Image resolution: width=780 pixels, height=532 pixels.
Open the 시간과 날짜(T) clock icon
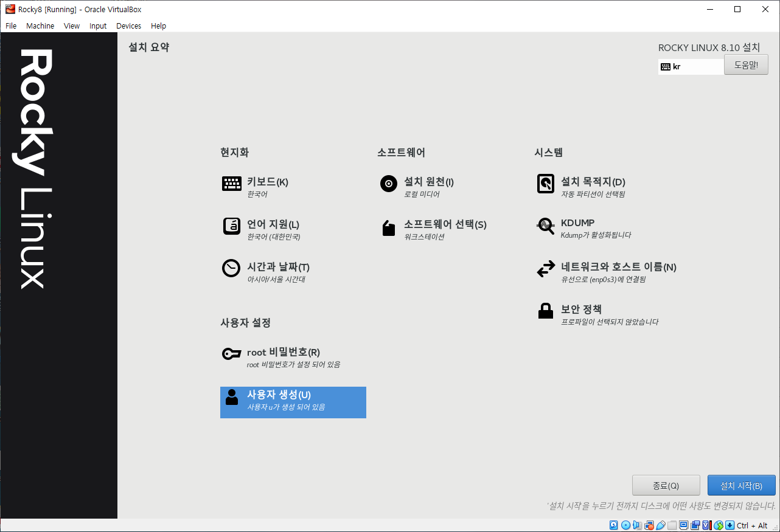(x=231, y=268)
